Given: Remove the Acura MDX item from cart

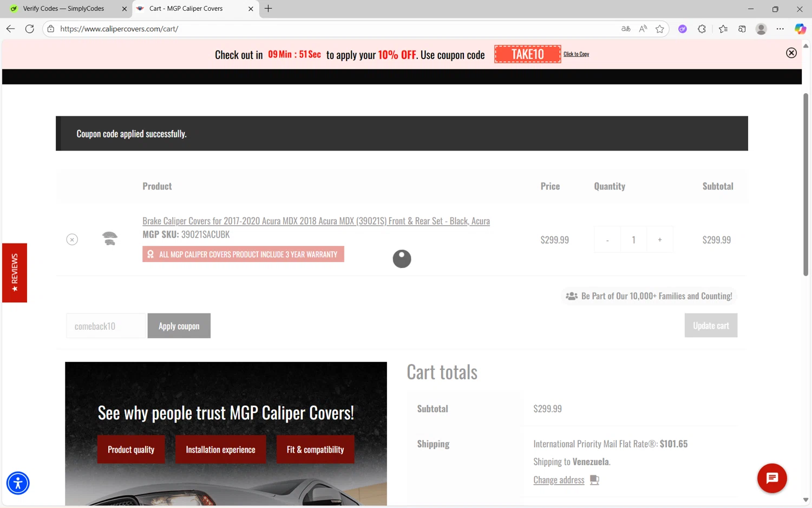Looking at the screenshot, I should click(72, 239).
